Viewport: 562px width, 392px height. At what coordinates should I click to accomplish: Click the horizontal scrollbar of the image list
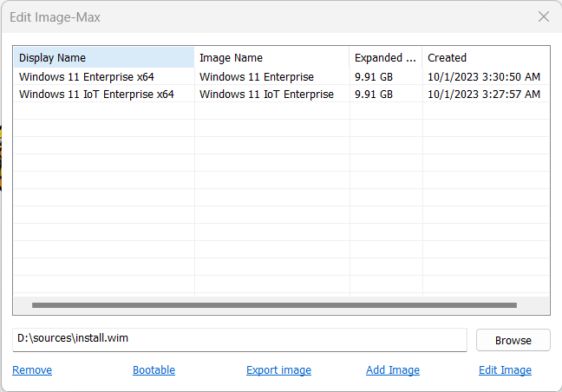(274, 305)
